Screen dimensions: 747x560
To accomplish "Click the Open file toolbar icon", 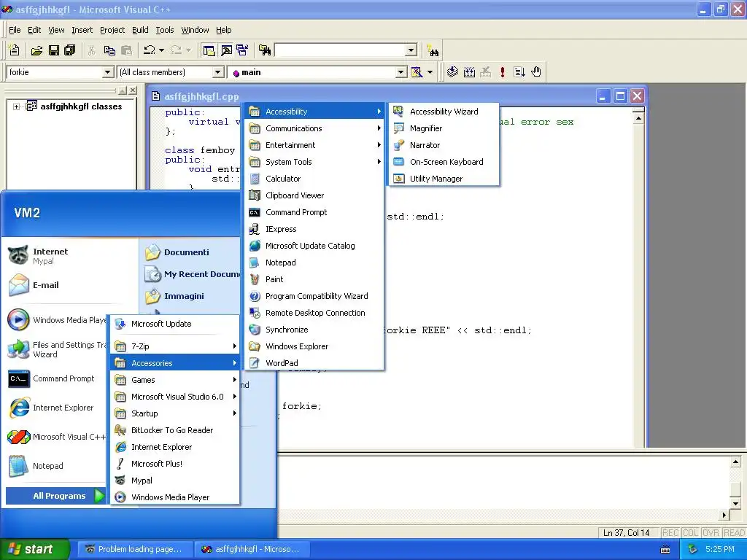I will pos(36,50).
